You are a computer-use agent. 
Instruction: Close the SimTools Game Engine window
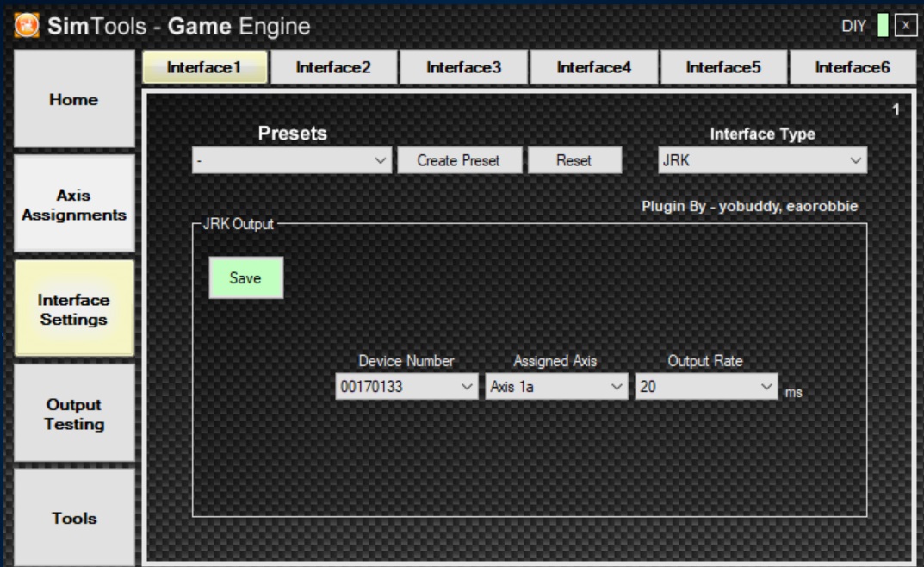[x=906, y=25]
